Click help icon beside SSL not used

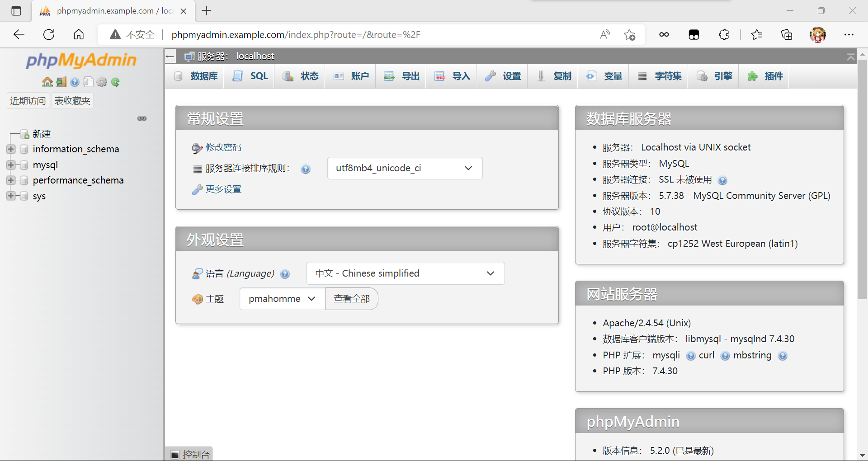pyautogui.click(x=722, y=180)
